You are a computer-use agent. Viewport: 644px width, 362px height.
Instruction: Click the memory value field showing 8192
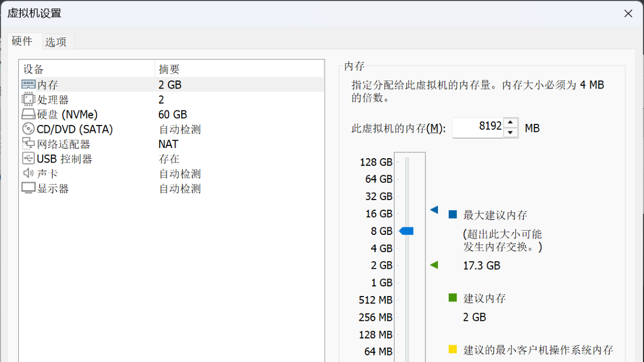click(x=479, y=128)
